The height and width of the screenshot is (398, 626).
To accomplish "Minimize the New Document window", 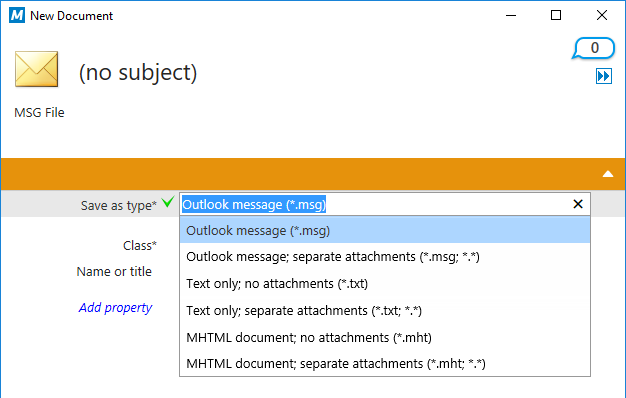I will pos(511,16).
